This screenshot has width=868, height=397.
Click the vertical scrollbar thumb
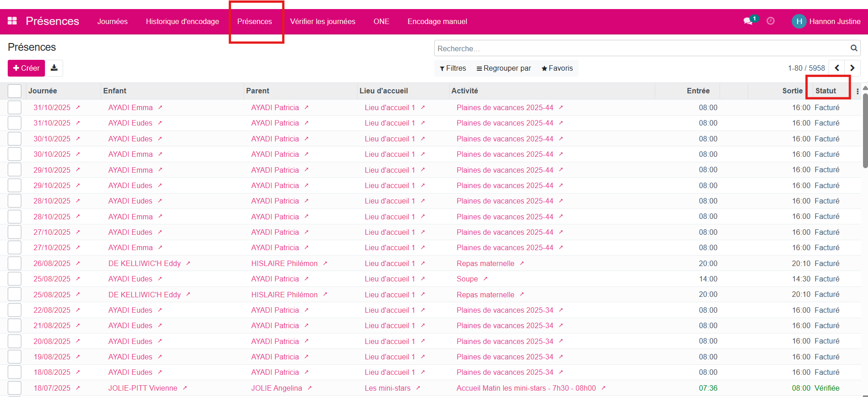865,131
